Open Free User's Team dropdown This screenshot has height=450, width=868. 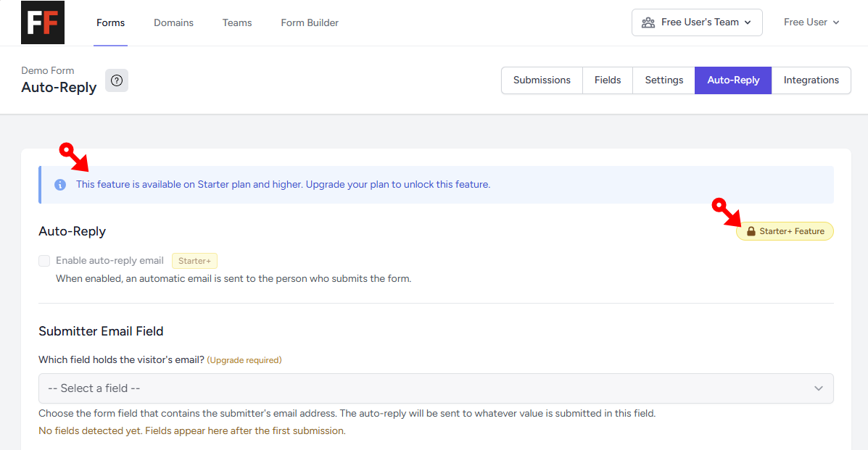coord(697,22)
